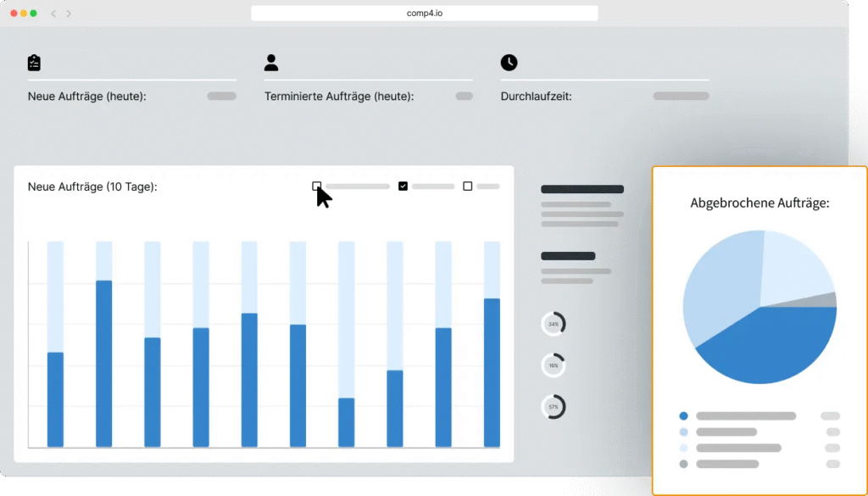Click the "Neue Aufträge (heute):" label
Screen dimensions: 868x496
(87, 97)
